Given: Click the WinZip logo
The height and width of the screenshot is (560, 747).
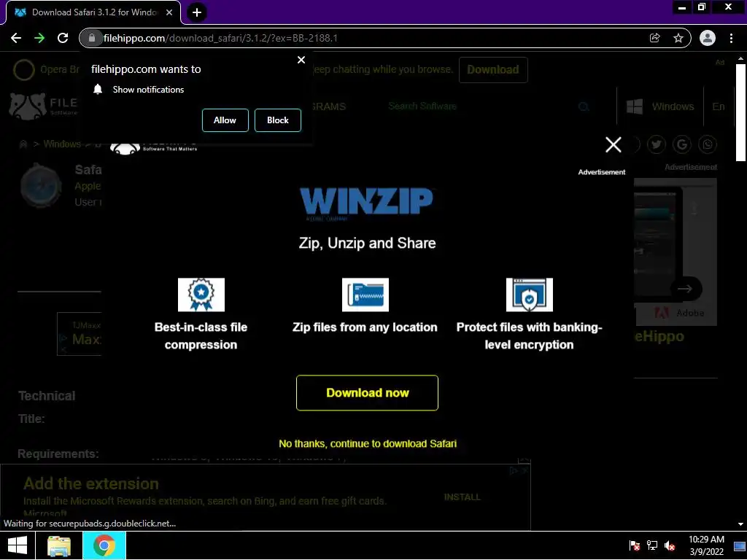Looking at the screenshot, I should pyautogui.click(x=366, y=204).
